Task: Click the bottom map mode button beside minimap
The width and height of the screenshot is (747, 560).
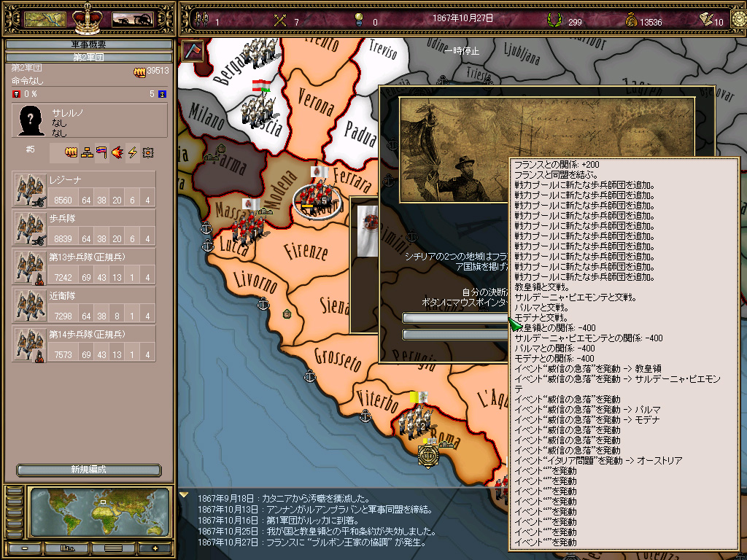Action: click(x=15, y=533)
